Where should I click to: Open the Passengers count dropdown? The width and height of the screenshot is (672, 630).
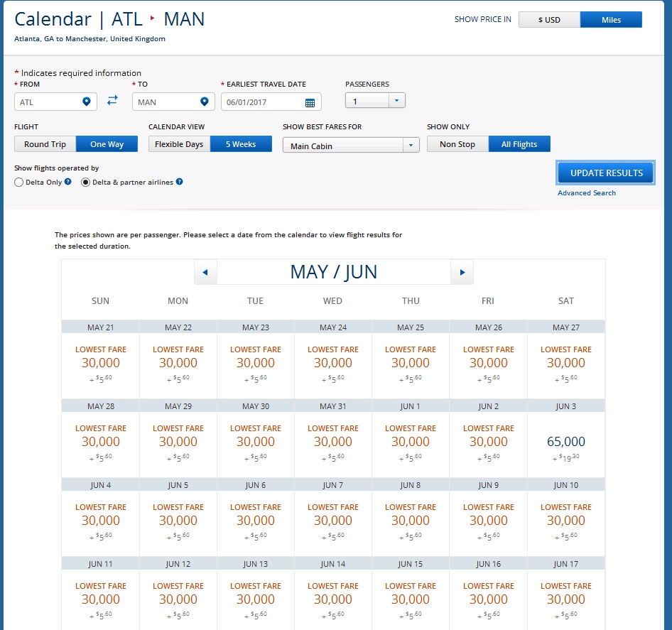(x=375, y=101)
